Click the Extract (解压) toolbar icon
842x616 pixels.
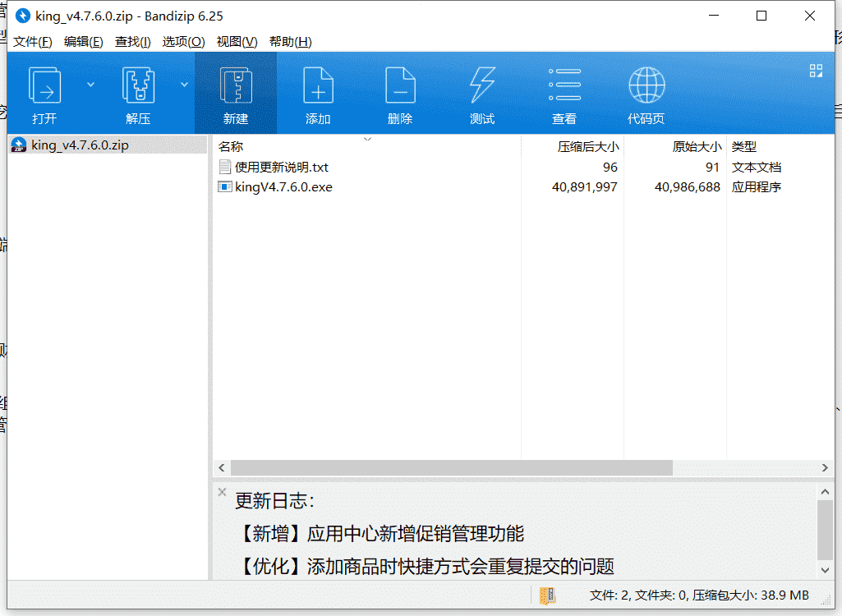139,85
